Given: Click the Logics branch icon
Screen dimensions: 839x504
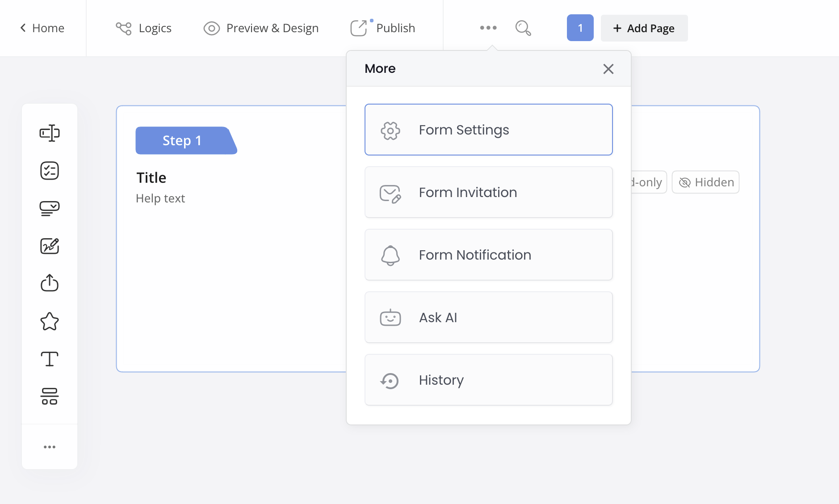Looking at the screenshot, I should [124, 28].
